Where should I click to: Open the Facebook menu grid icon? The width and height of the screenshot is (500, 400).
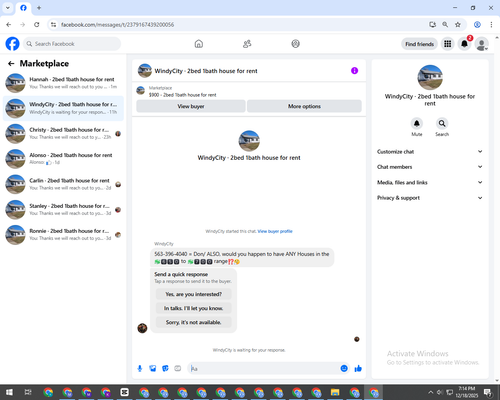(x=448, y=44)
